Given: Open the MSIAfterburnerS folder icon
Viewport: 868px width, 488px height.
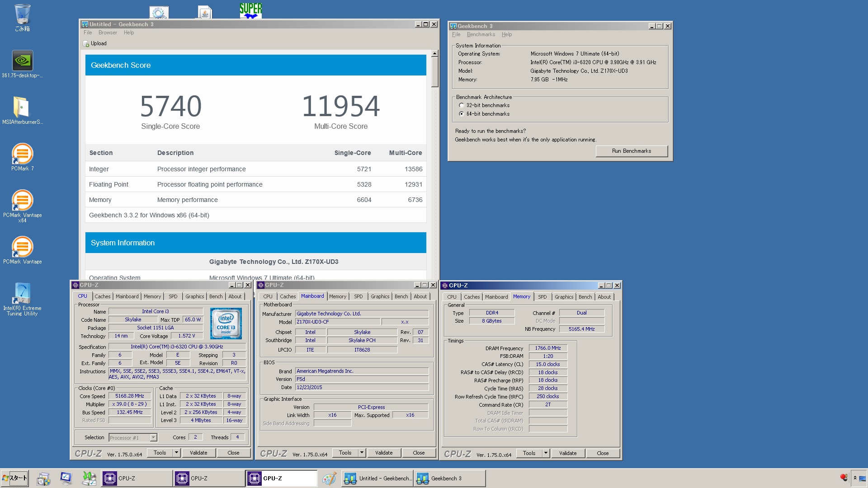Looking at the screenshot, I should 22,111.
